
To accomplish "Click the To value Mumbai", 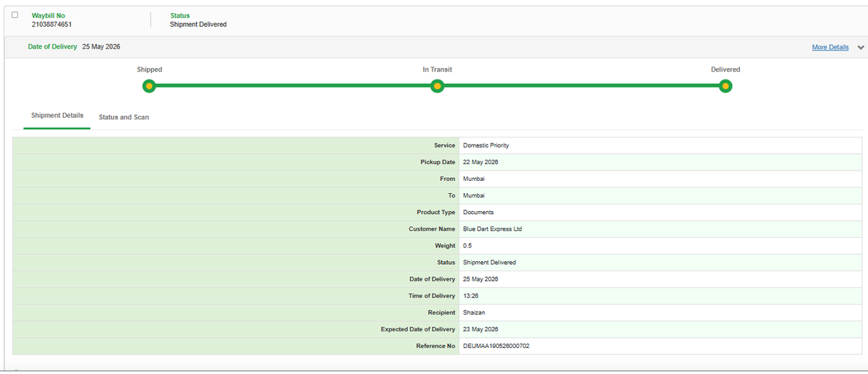I will (474, 195).
